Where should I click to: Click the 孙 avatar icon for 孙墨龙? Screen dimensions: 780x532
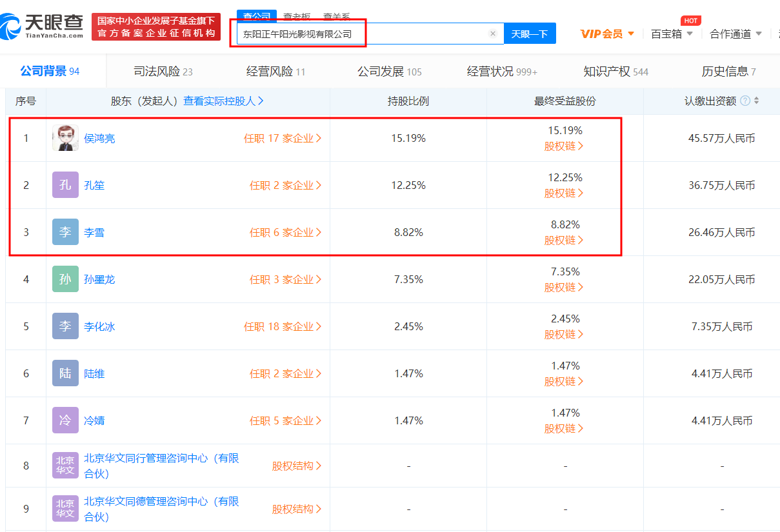(65, 279)
